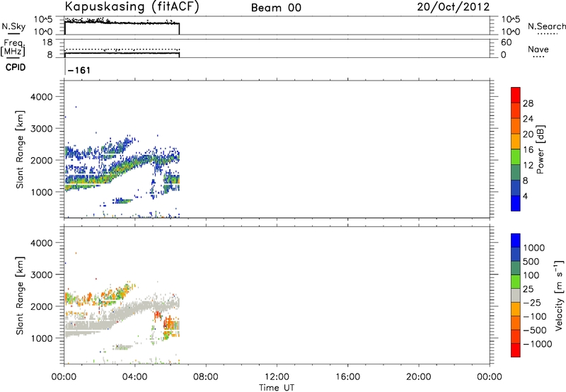
Task: Click the '4000' range tick in Power panel
Action: tap(42, 97)
